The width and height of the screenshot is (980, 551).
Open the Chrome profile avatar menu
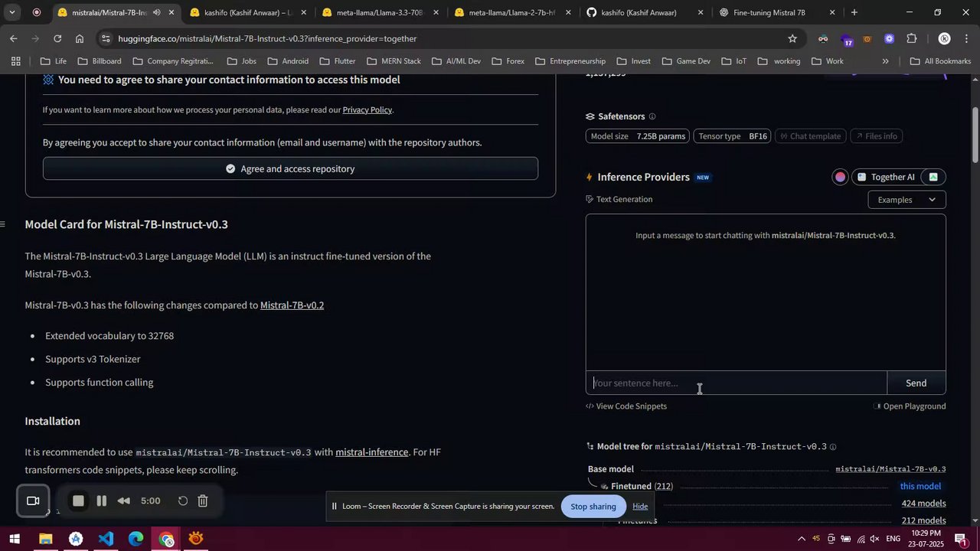(x=944, y=38)
